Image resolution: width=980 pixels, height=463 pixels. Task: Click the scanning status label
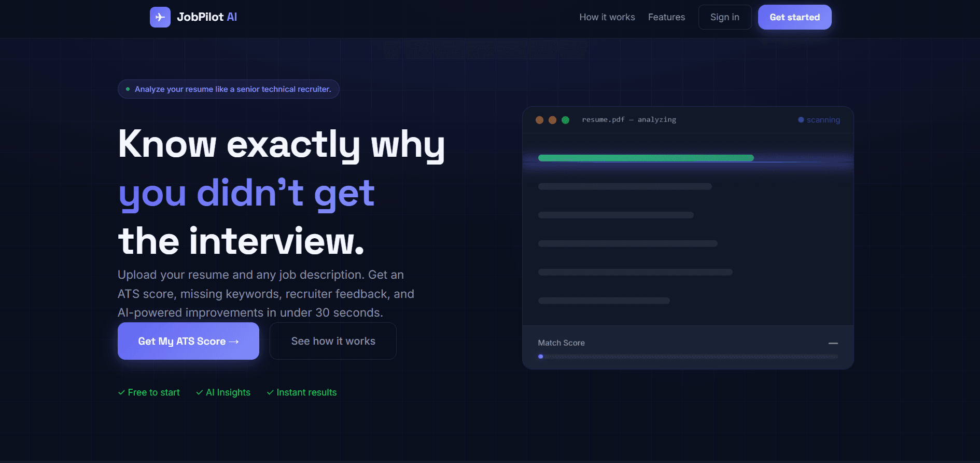pyautogui.click(x=823, y=120)
